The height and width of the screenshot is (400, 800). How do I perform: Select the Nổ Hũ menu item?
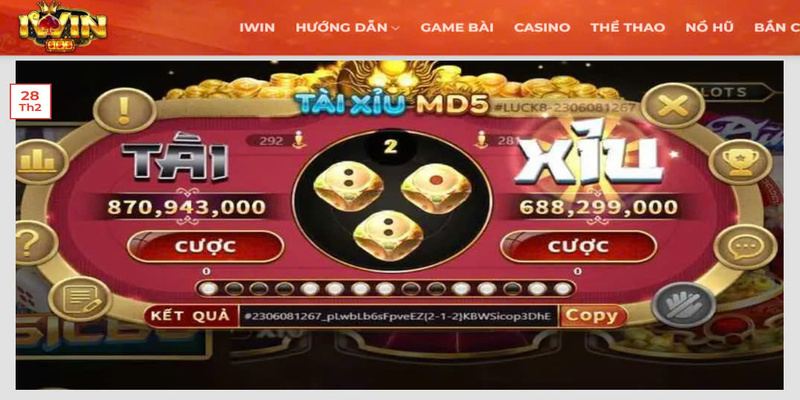click(x=709, y=28)
